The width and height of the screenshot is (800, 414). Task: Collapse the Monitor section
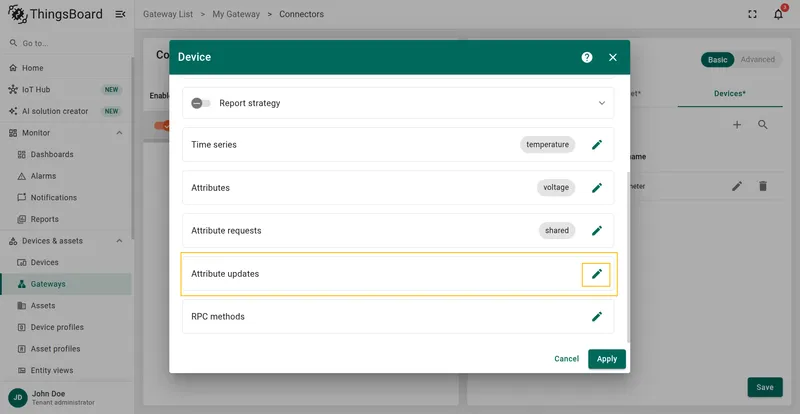[x=119, y=133]
